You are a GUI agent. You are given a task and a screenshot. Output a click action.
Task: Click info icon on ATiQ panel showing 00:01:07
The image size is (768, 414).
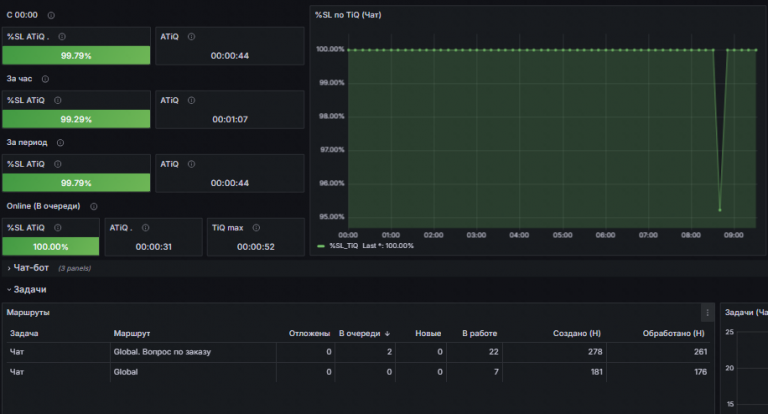pos(192,100)
